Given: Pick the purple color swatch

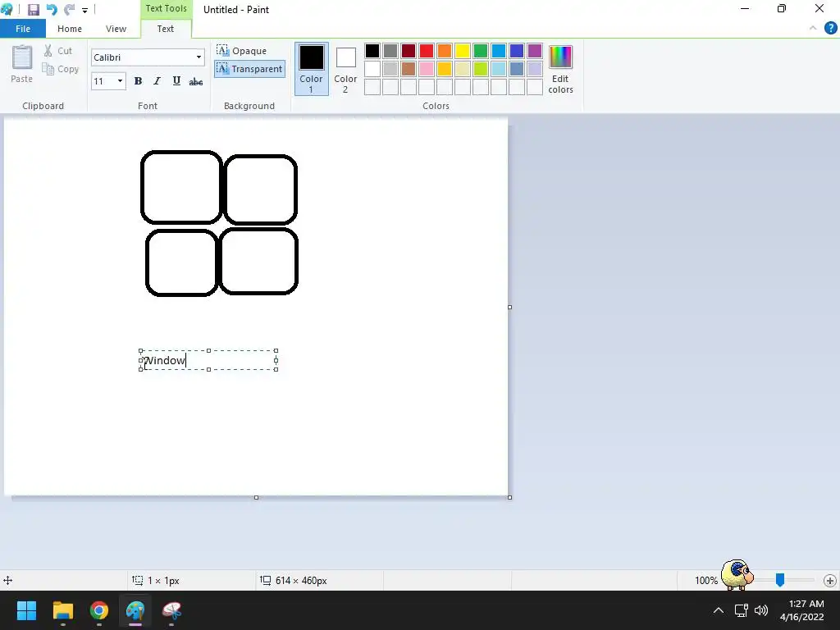Looking at the screenshot, I should (x=535, y=51).
